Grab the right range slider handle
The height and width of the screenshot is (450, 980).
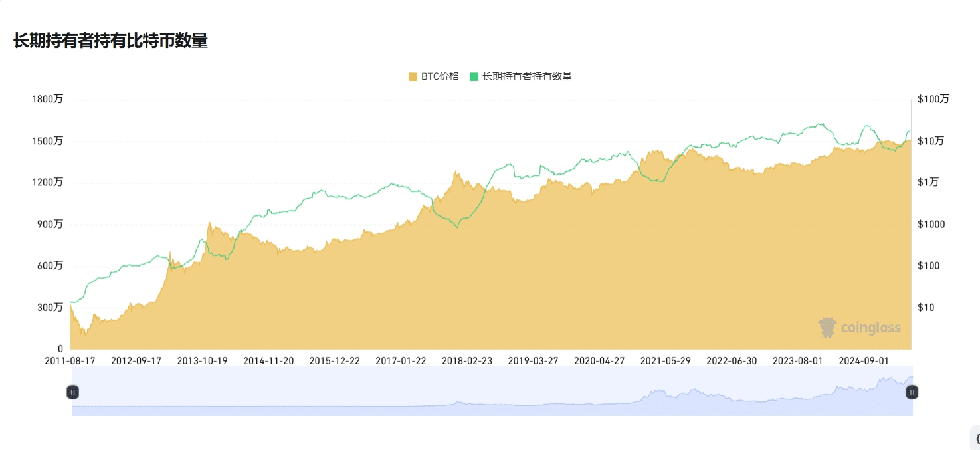click(912, 392)
